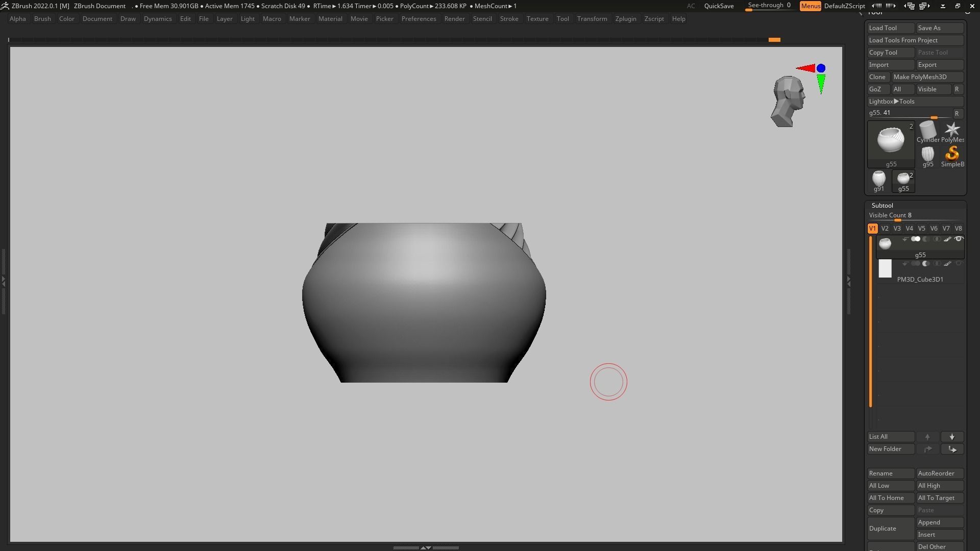The image size is (980, 551).
Task: Select the Cylinder tool thumbnail
Action: (927, 131)
